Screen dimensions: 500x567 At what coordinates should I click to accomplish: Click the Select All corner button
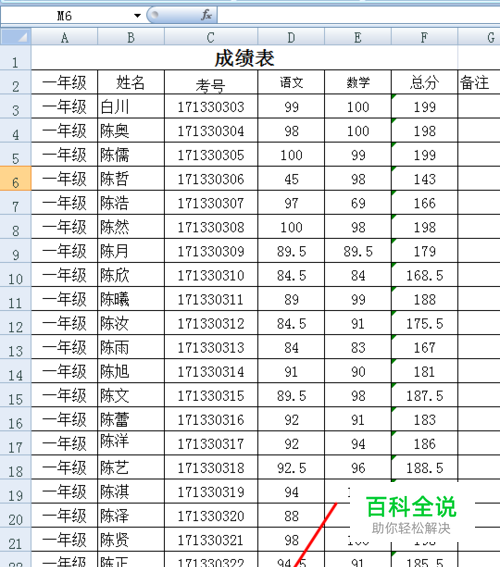pos(16,37)
